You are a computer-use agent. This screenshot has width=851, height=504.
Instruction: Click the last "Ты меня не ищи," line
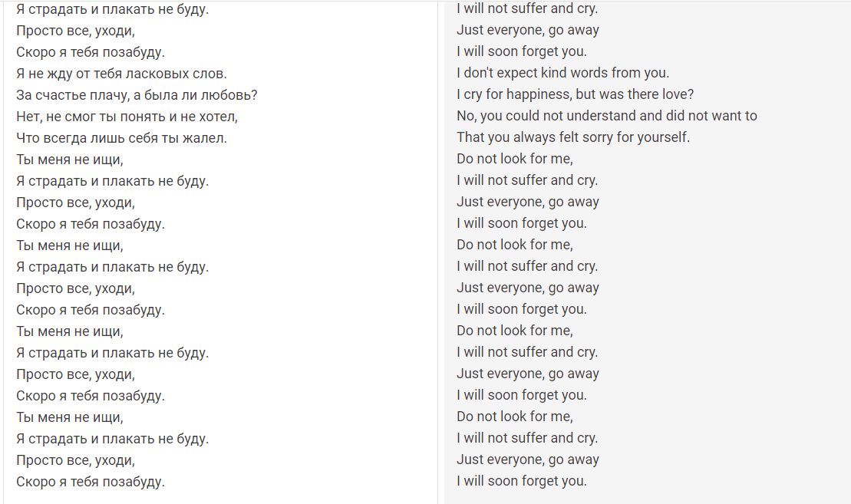[69, 417]
